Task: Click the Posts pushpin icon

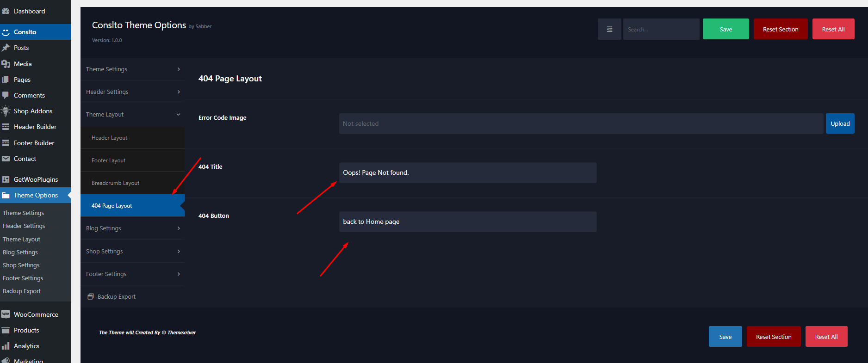Action: point(6,48)
